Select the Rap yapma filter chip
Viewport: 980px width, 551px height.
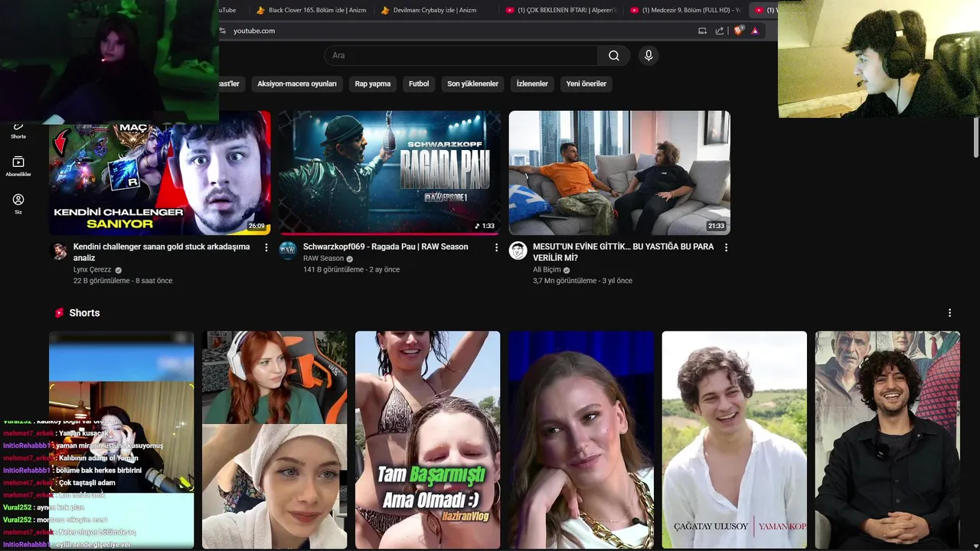pos(373,84)
